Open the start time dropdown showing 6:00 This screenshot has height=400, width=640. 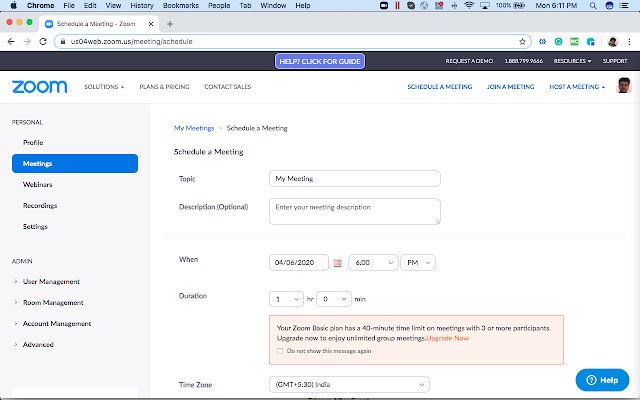(x=373, y=262)
